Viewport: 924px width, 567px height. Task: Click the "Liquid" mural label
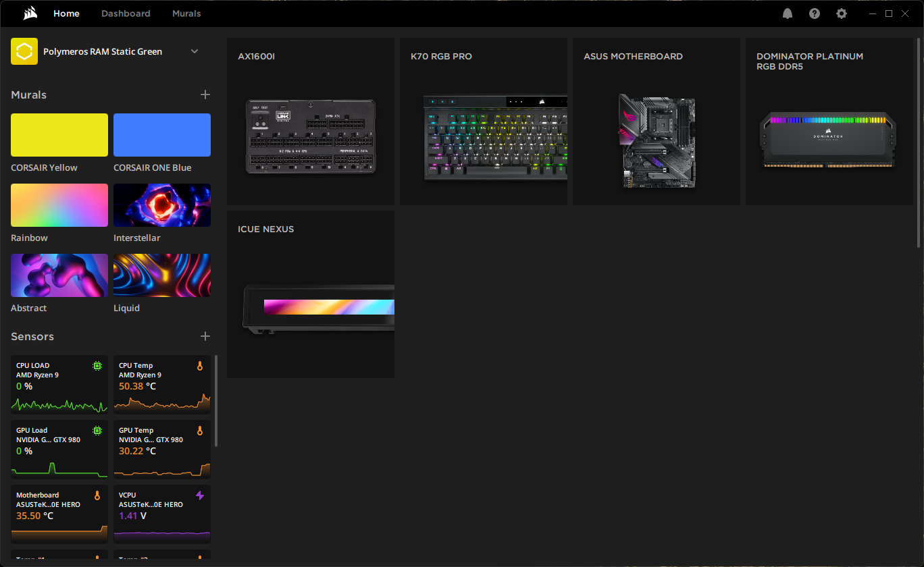click(127, 308)
